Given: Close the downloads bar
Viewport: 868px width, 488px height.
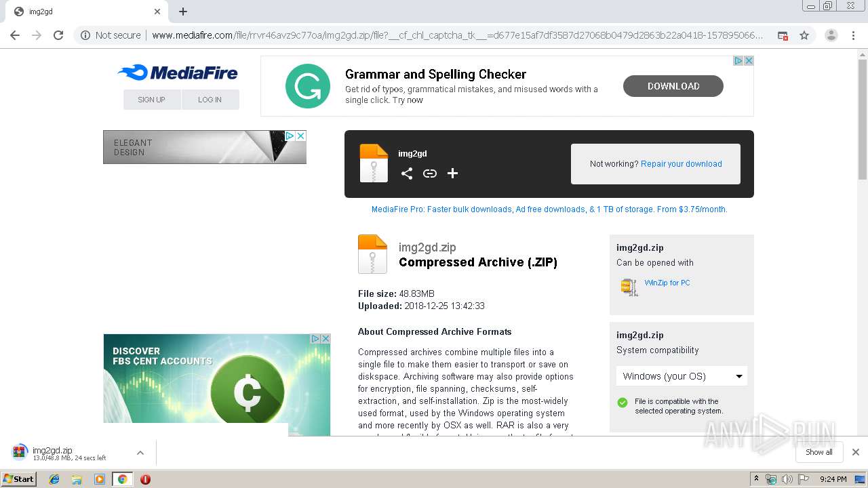Looking at the screenshot, I should [856, 452].
